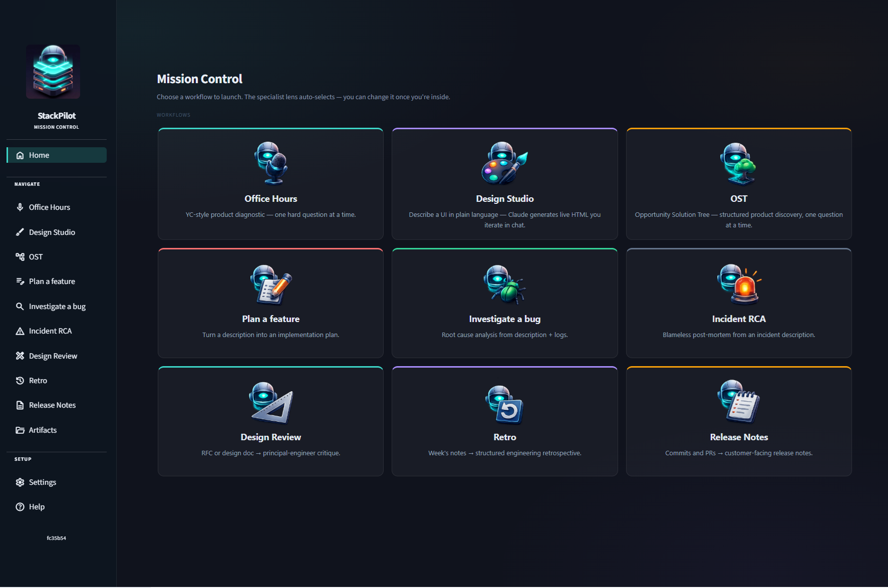Screen dimensions: 888x588
Task: Click the StackPilot logo image
Action: point(53,72)
